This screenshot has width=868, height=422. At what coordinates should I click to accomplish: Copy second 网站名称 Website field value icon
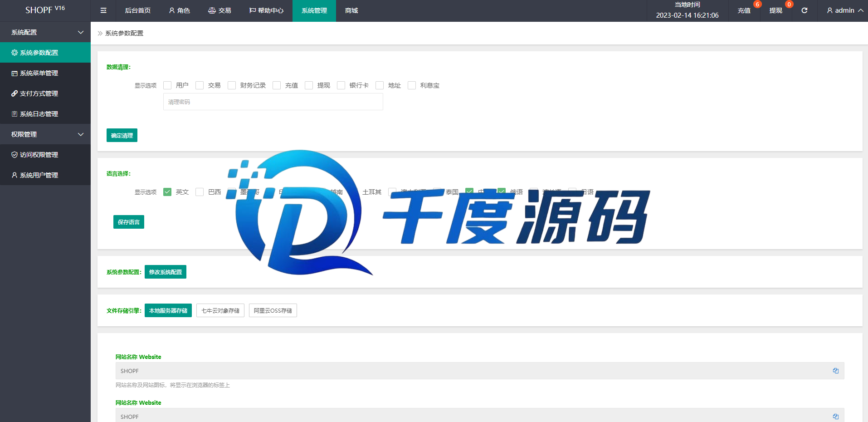[836, 417]
